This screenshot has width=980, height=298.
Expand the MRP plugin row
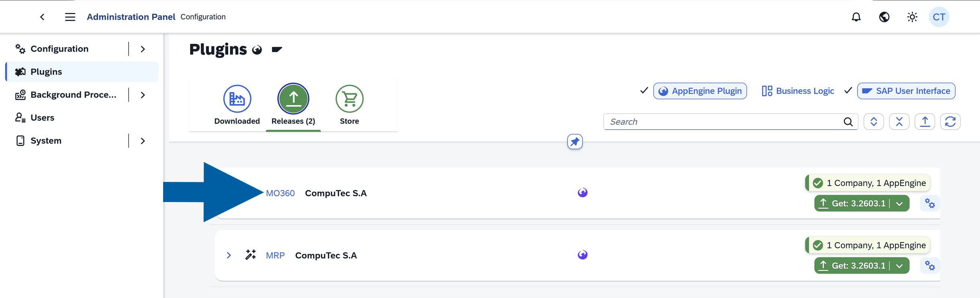229,255
